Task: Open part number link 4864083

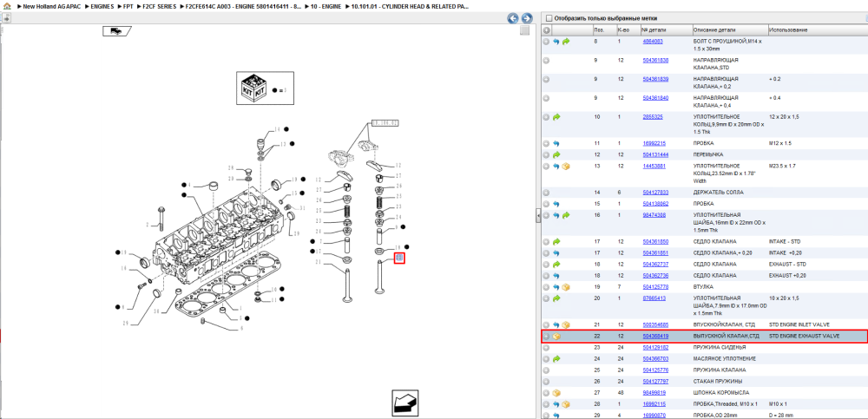Action: tap(653, 42)
